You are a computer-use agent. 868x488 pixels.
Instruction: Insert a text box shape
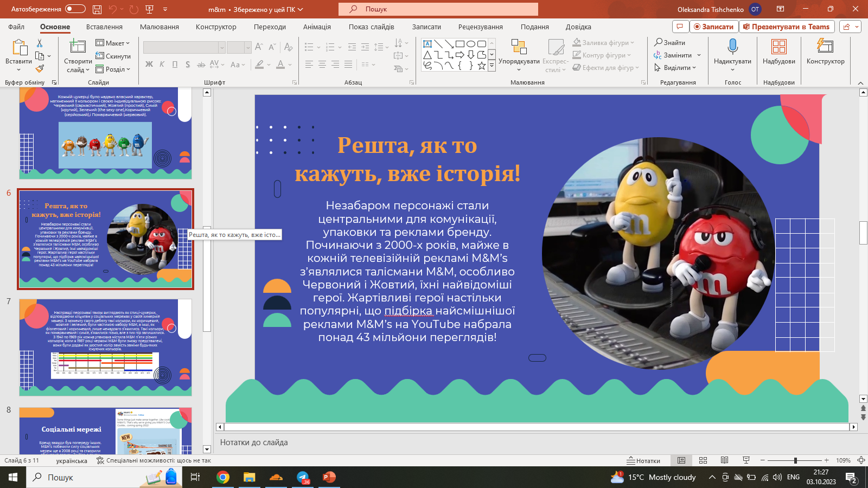(427, 44)
